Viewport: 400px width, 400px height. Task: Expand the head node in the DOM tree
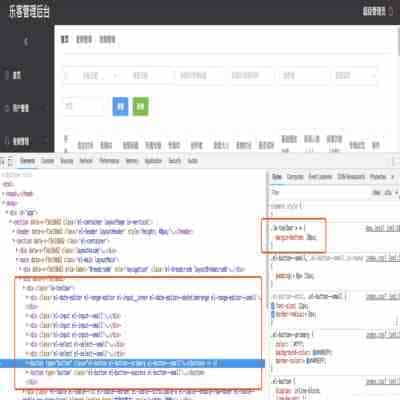pyautogui.click(x=3, y=194)
